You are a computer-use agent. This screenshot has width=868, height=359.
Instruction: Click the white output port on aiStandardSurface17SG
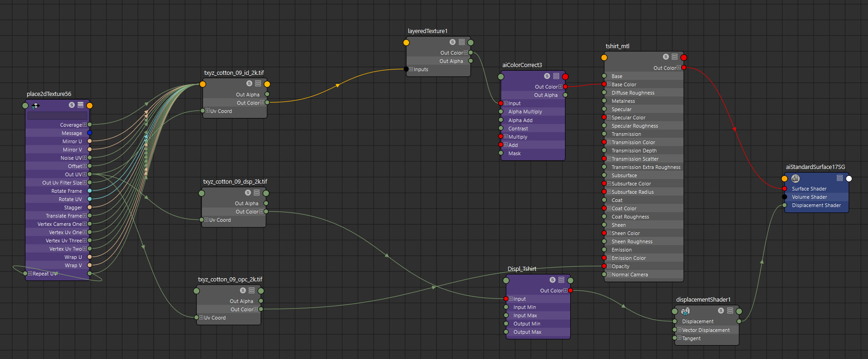click(849, 179)
